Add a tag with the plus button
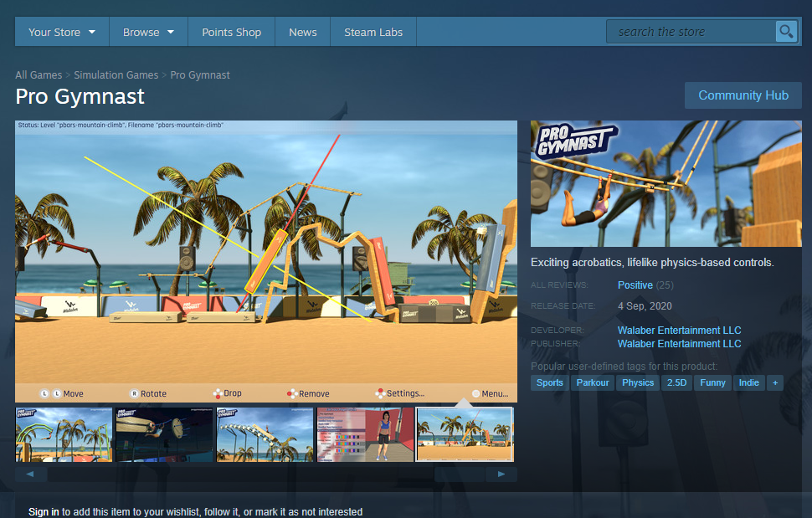Viewport: 812px width, 518px height. (775, 383)
